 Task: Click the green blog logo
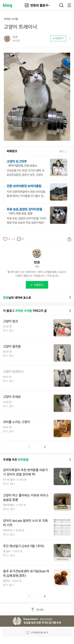click(7, 5)
